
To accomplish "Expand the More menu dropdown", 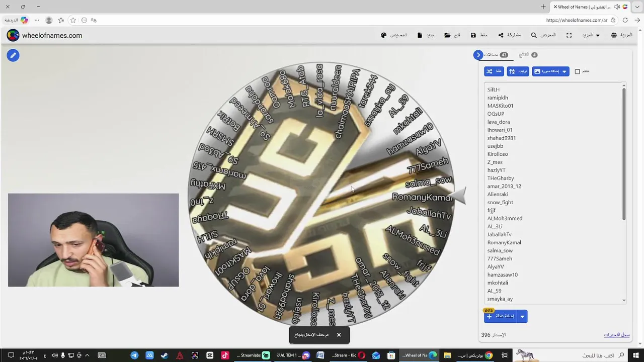I will (x=591, y=35).
